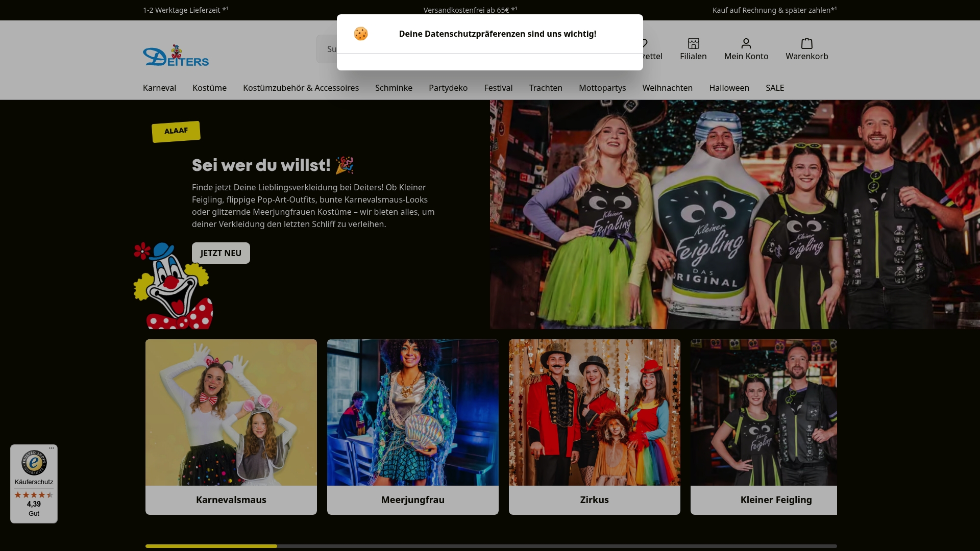This screenshot has width=980, height=551.
Task: Open the Kostüme menu
Action: pyautogui.click(x=209, y=88)
